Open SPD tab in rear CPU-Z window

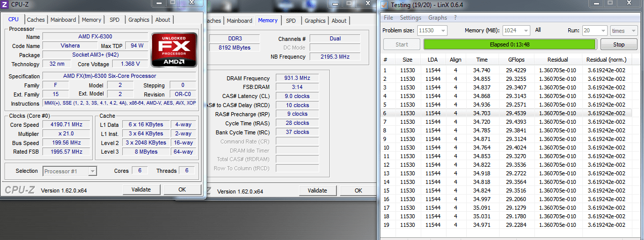291,21
